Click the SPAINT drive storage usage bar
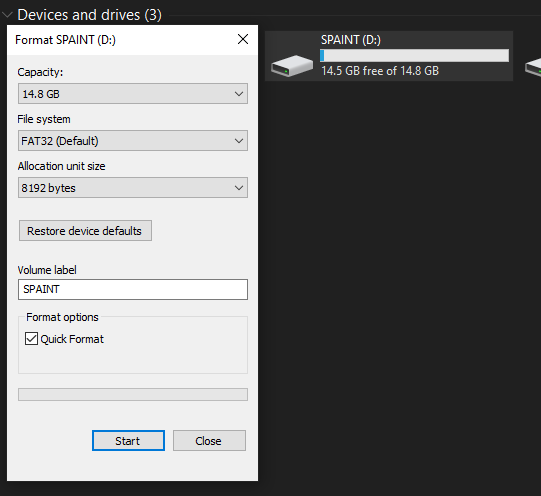The height and width of the screenshot is (496, 541). tap(414, 56)
